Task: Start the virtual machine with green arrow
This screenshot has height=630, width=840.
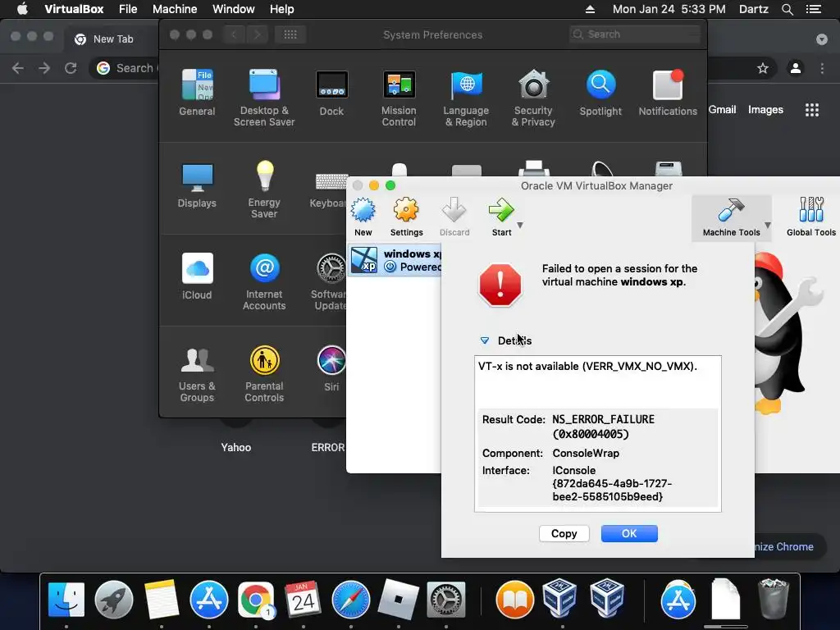Action: click(501, 217)
